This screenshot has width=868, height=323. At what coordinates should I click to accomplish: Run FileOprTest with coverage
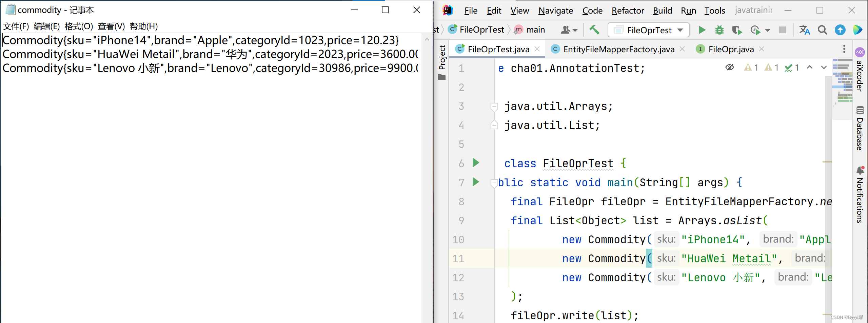click(737, 30)
